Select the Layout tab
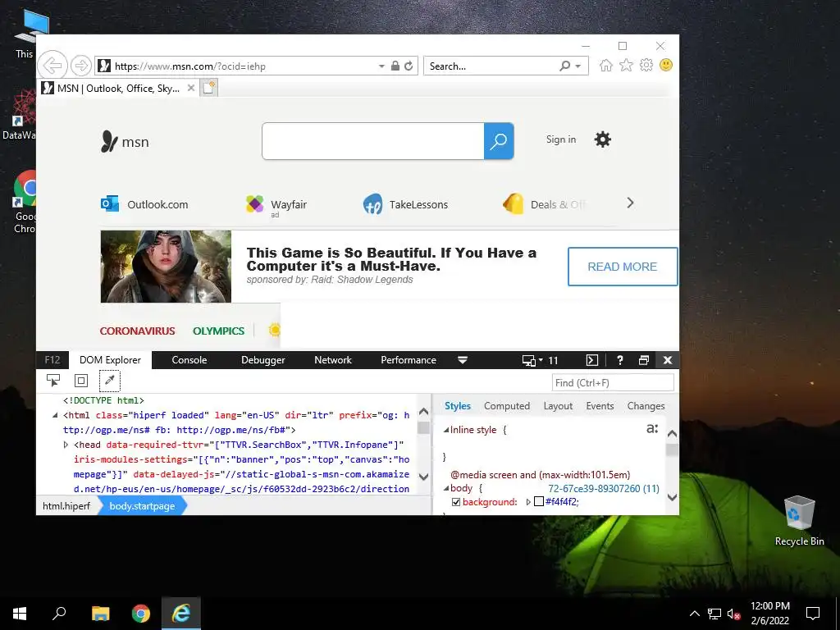The height and width of the screenshot is (630, 840). [558, 406]
